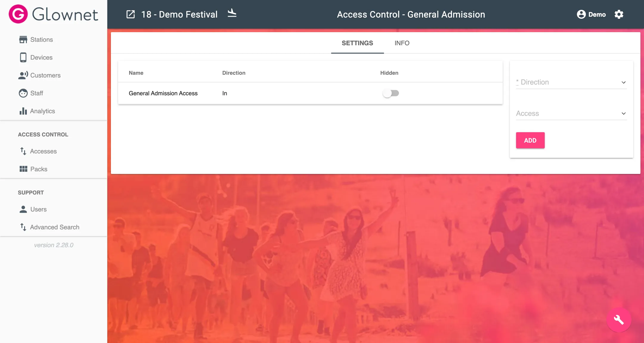Open Staff from the sidebar
This screenshot has height=343, width=644.
pyautogui.click(x=37, y=93)
